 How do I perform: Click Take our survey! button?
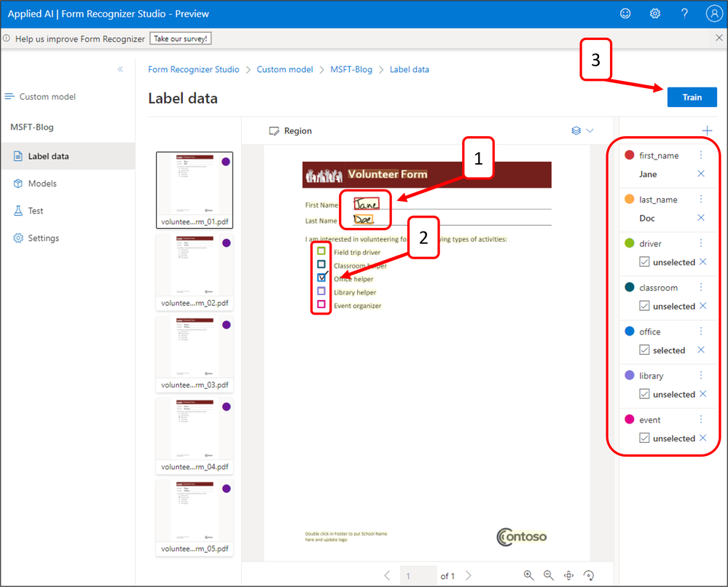pyautogui.click(x=181, y=39)
